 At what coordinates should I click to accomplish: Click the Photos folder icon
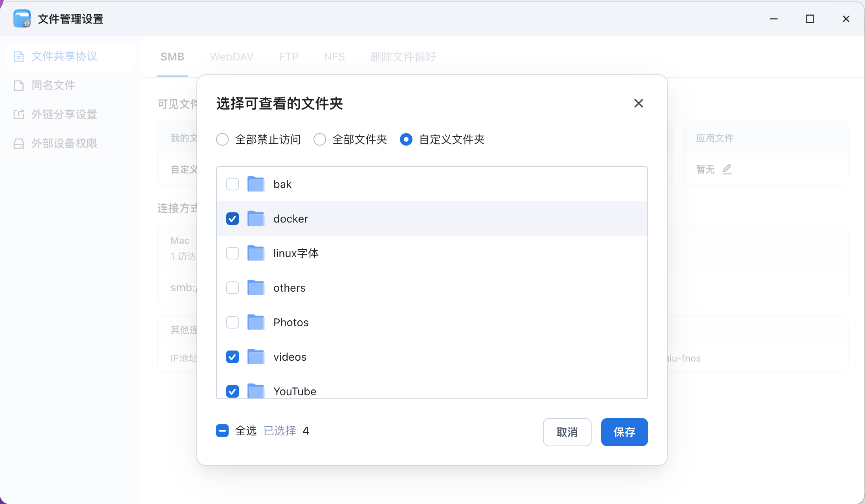pyautogui.click(x=256, y=322)
